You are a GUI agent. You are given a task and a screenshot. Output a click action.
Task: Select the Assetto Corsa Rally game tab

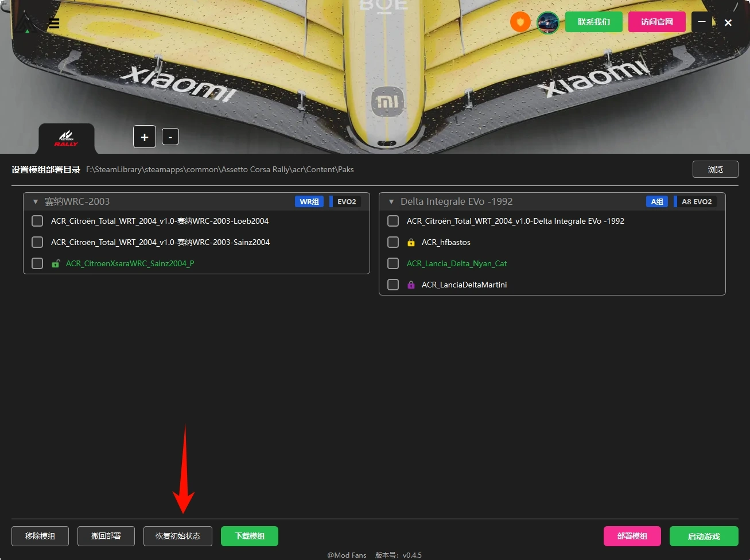click(66, 138)
